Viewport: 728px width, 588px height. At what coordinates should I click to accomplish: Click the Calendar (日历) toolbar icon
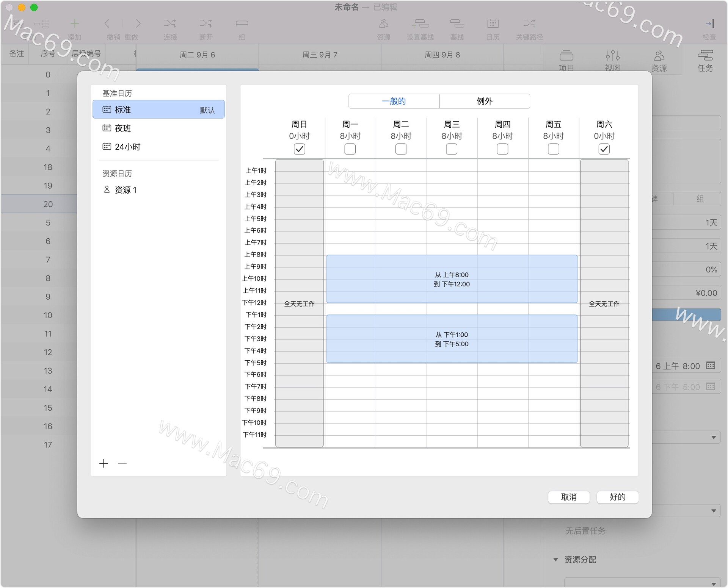pos(493,24)
